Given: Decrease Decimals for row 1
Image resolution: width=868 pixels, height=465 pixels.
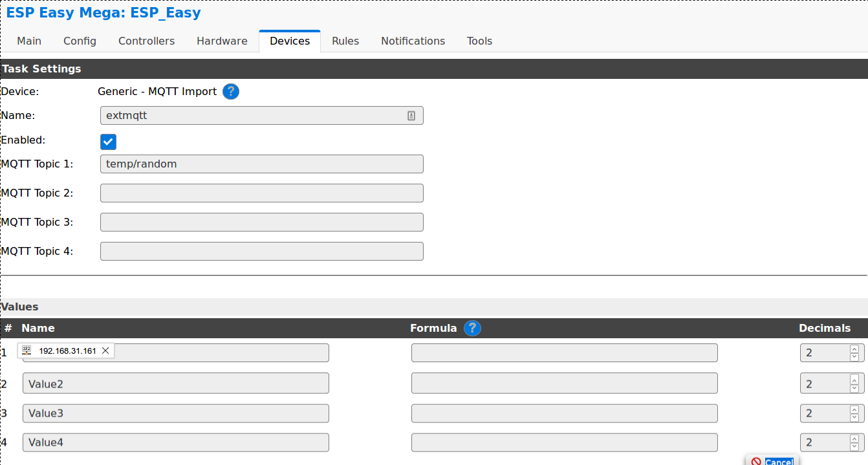Looking at the screenshot, I should click(854, 357).
